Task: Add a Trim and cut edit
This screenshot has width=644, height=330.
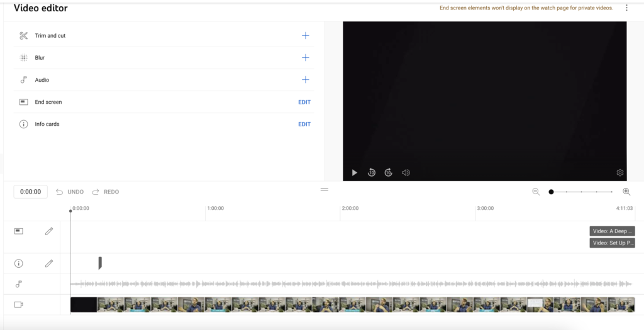Action: (305, 36)
